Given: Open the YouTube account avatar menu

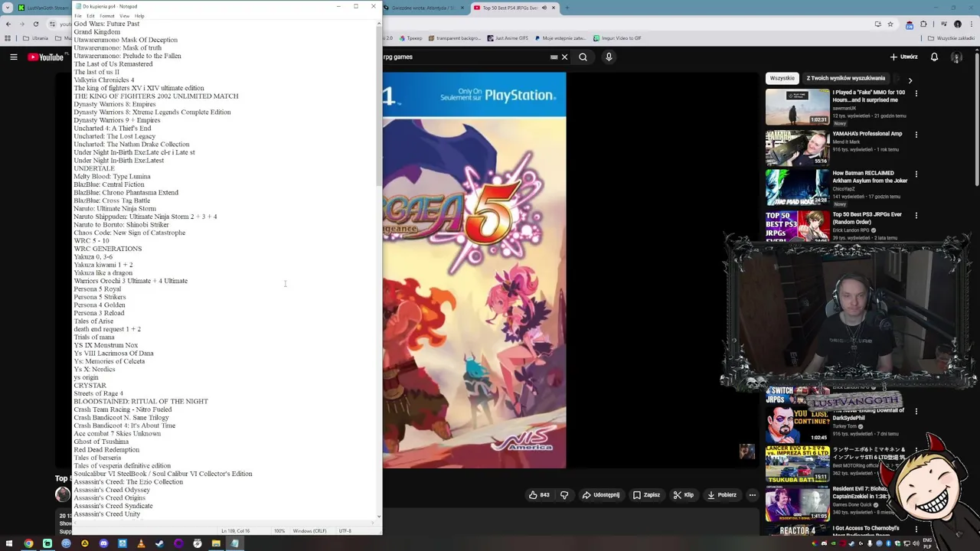Looking at the screenshot, I should tap(956, 57).
